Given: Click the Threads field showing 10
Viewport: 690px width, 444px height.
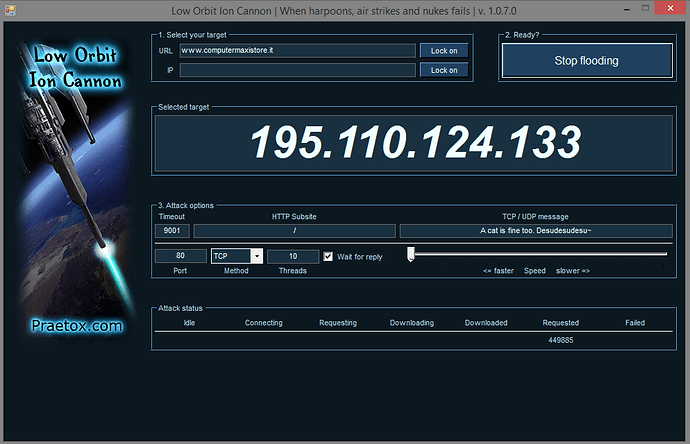Looking at the screenshot, I should (293, 257).
